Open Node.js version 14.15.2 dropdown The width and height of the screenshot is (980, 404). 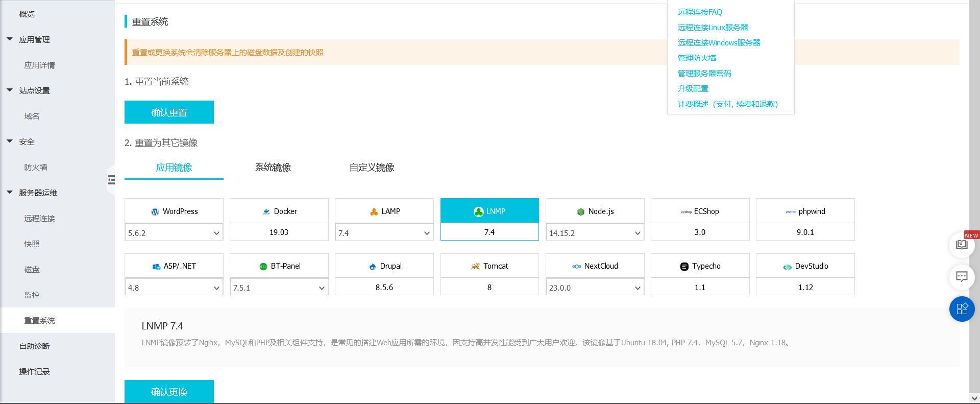coord(595,233)
